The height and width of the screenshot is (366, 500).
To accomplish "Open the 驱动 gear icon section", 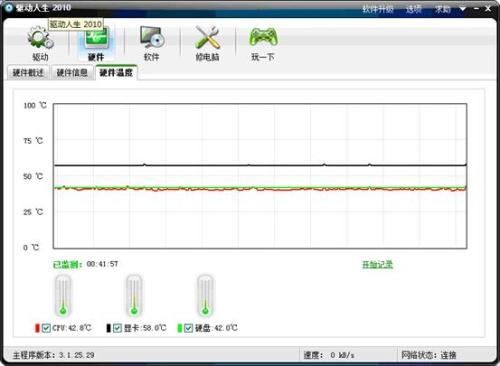I will click(x=40, y=37).
